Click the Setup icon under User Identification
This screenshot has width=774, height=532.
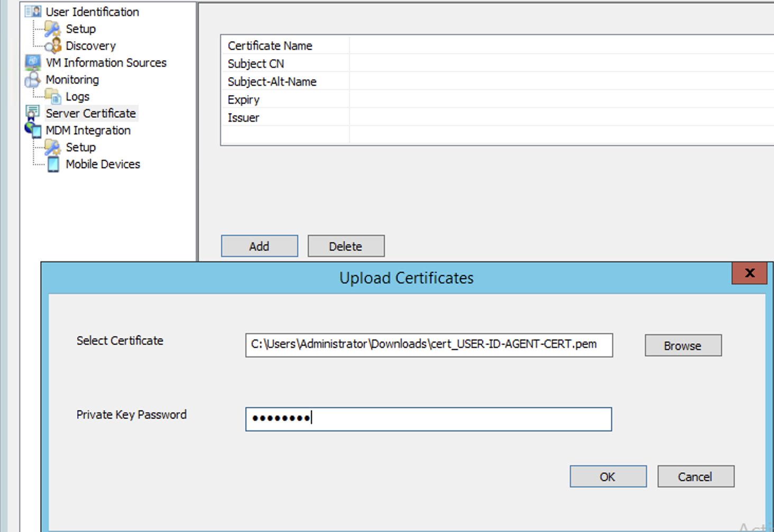52,29
